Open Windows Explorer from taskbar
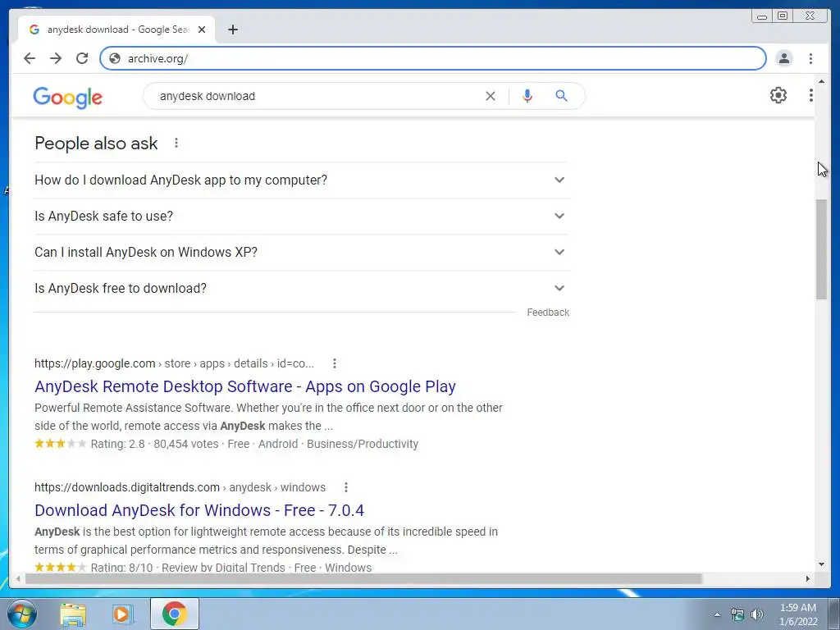This screenshot has height=630, width=840. (73, 614)
